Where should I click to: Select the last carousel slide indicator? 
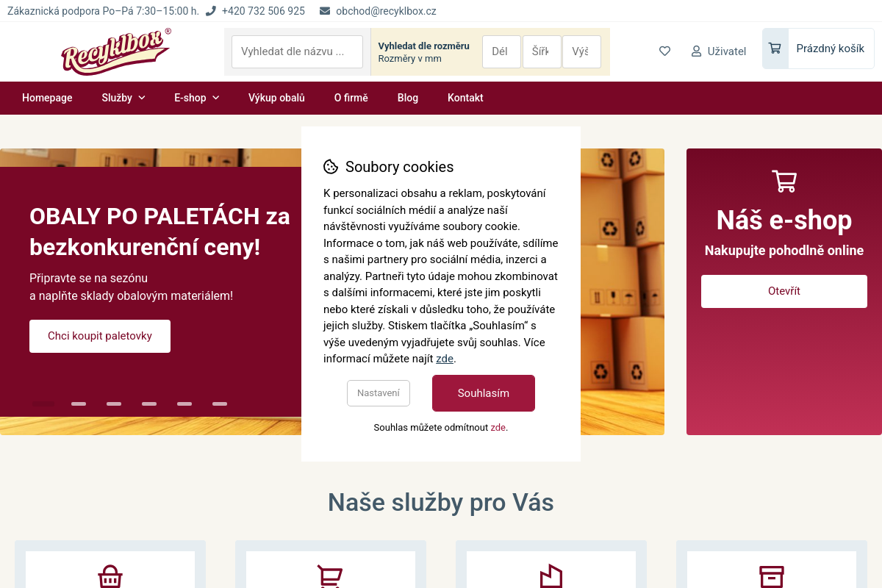220,404
